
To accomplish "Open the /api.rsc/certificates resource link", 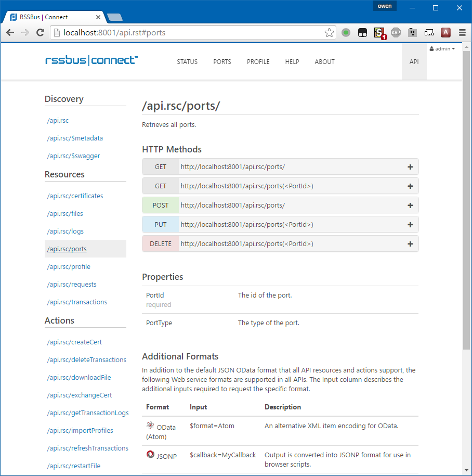I will pyautogui.click(x=75, y=196).
